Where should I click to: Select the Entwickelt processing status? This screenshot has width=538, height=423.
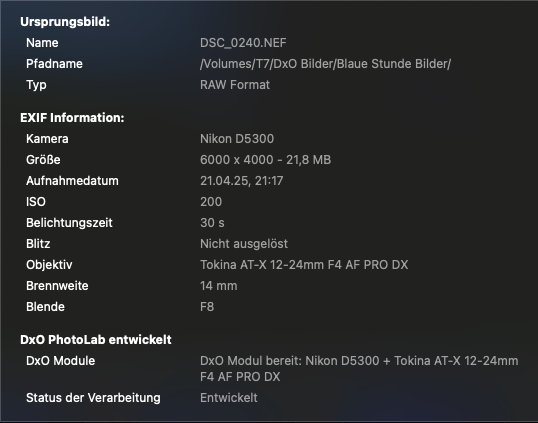coord(229,398)
